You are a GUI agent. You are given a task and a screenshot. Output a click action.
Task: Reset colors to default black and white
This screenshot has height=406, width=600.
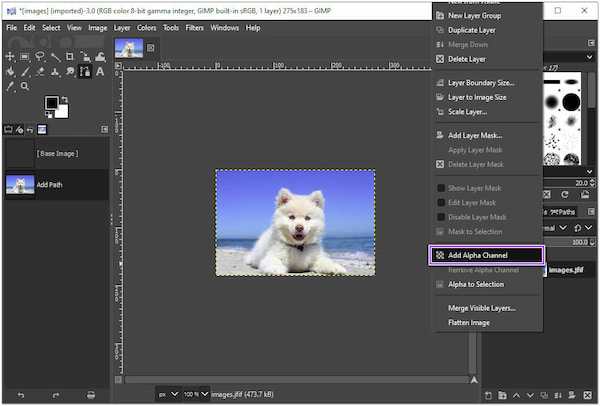tap(48, 114)
